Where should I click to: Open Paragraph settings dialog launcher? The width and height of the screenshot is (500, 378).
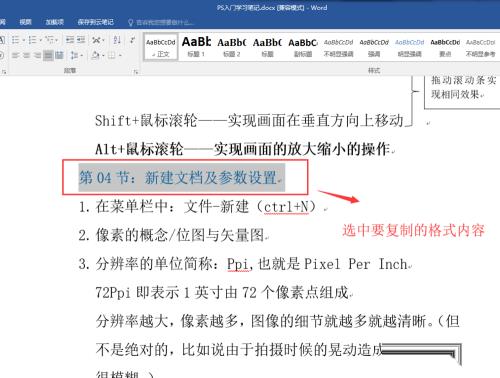coord(136,71)
